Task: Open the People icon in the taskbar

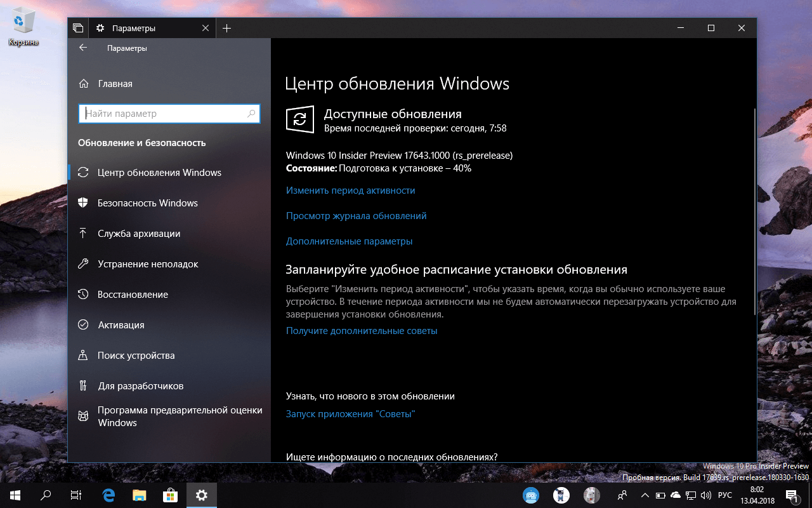Action: pyautogui.click(x=623, y=495)
